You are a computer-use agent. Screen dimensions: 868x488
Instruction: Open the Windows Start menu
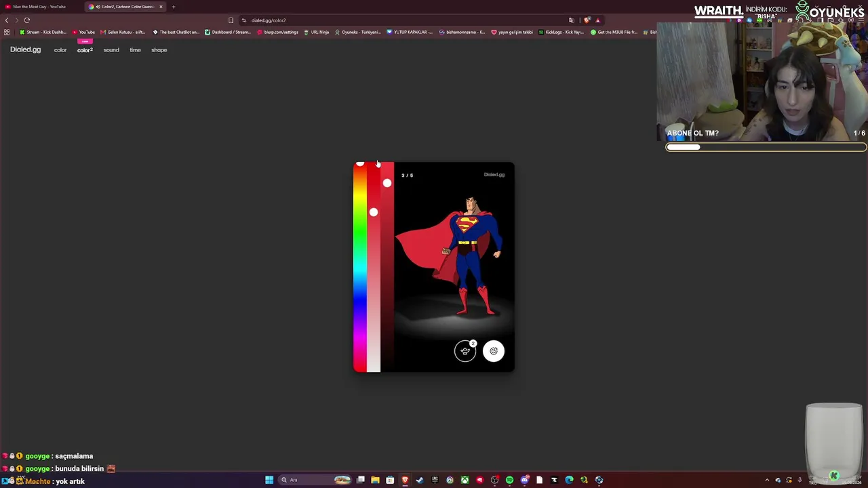tap(269, 480)
